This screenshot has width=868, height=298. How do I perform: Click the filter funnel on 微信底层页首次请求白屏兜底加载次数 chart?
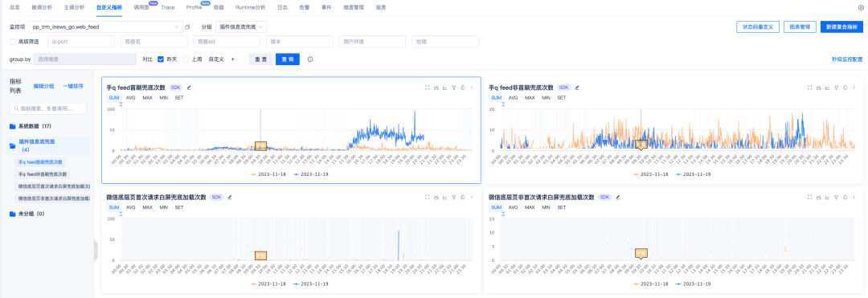[454, 197]
